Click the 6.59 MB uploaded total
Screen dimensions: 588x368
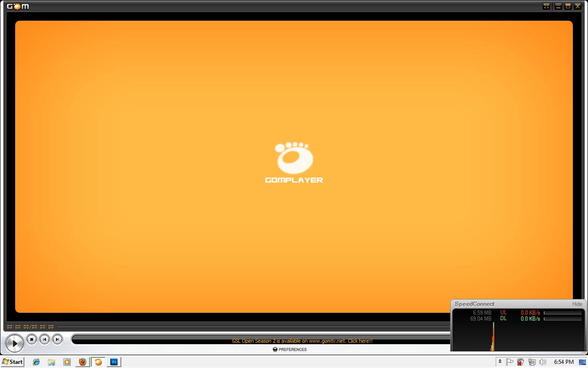pyautogui.click(x=482, y=313)
